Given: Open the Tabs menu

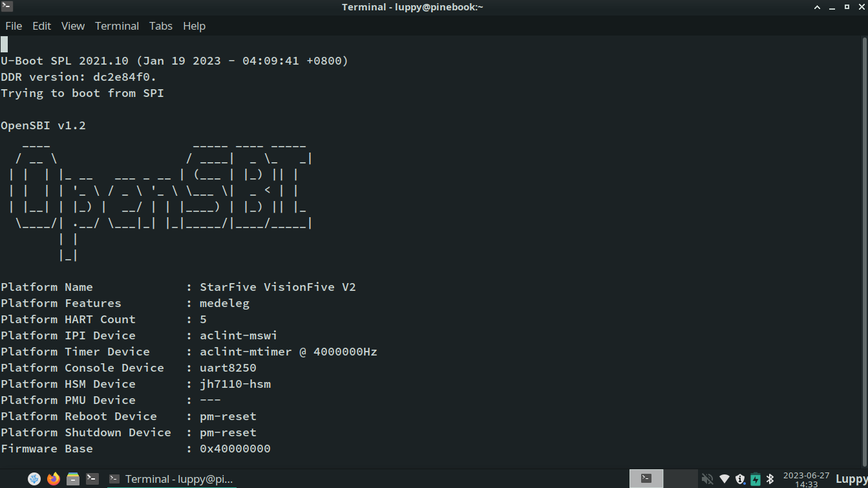Looking at the screenshot, I should (x=161, y=26).
